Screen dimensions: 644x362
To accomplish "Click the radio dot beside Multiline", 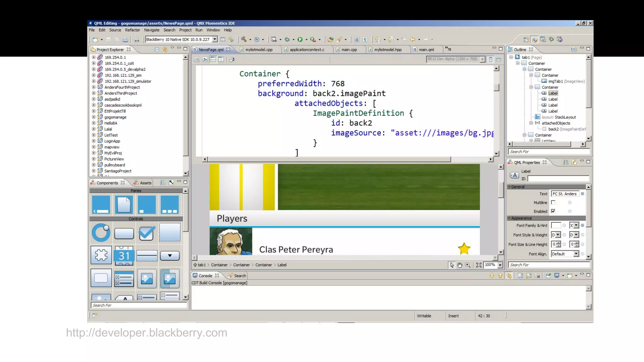I will [570, 203].
